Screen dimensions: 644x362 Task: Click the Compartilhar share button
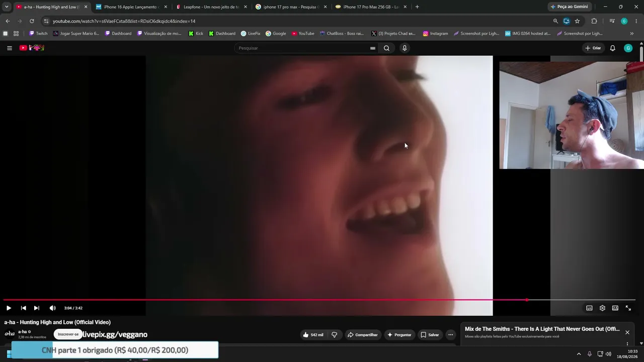[362, 335]
